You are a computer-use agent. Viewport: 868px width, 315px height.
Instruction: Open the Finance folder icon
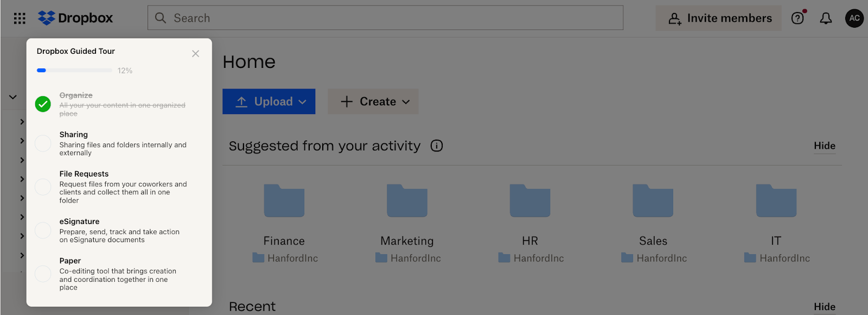284,200
